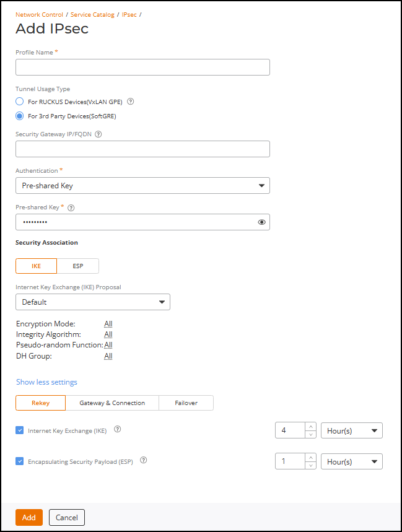Viewport: 402px width, 532px height.
Task: Click help icon beside Pre-shared Key label
Action: [71, 207]
